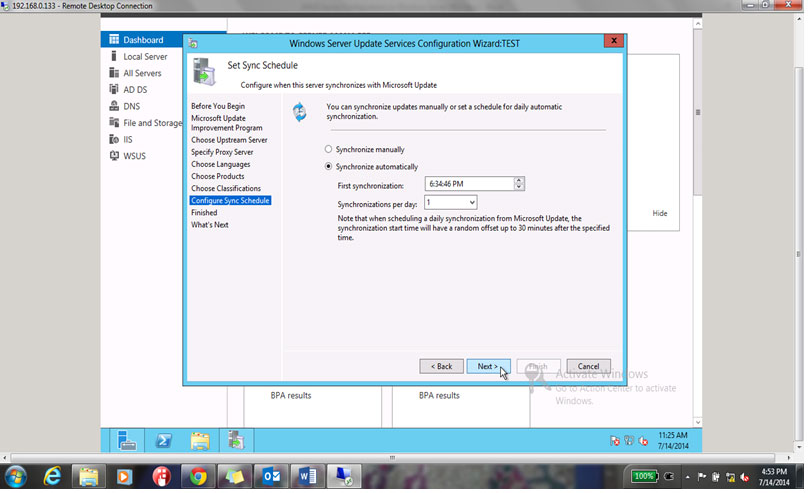Screen dimensions: 809x493
Task: Open media player on local taskbar
Action: click(124, 476)
